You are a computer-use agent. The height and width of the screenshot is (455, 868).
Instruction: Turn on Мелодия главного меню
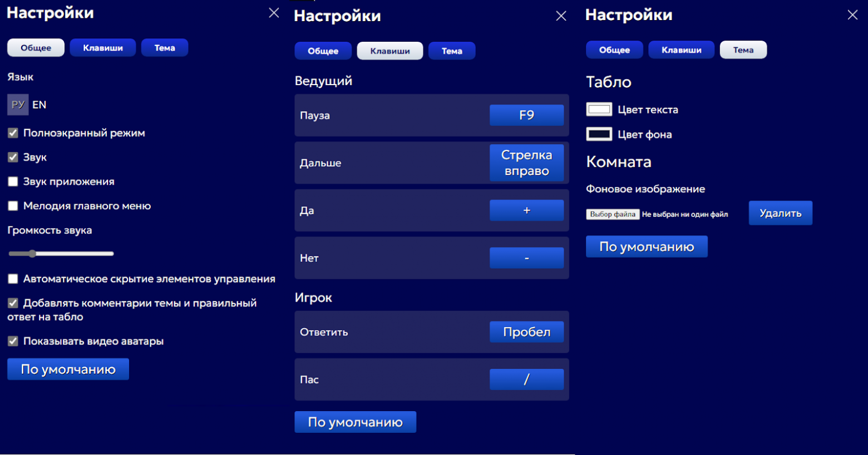(x=13, y=206)
